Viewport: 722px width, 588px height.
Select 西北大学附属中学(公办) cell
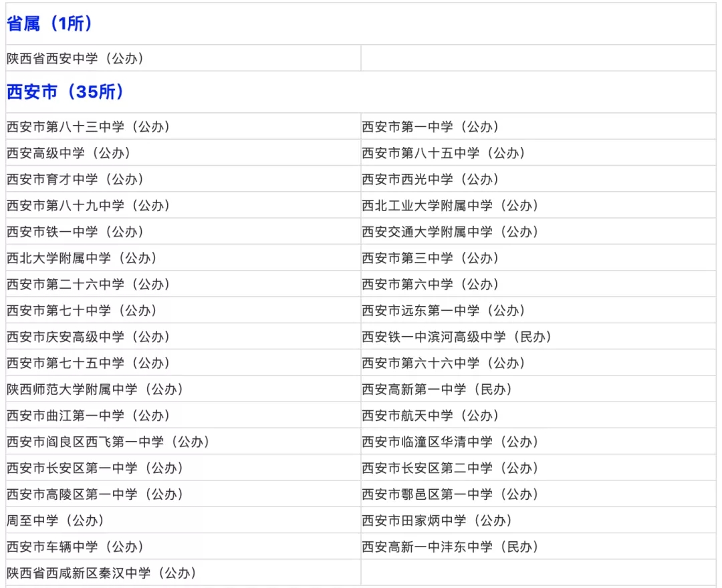pyautogui.click(x=183, y=257)
